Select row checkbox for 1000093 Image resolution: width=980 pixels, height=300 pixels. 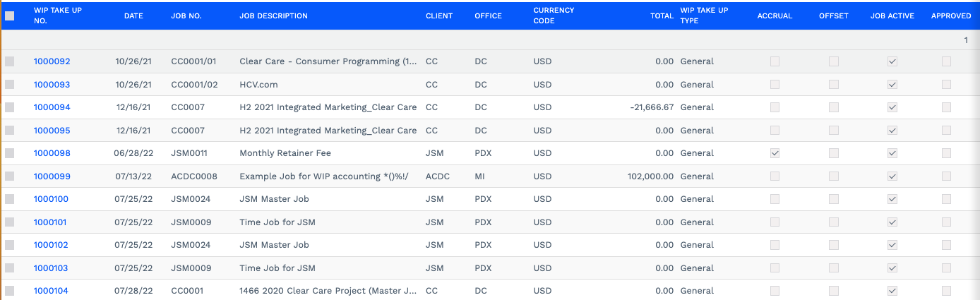point(10,85)
